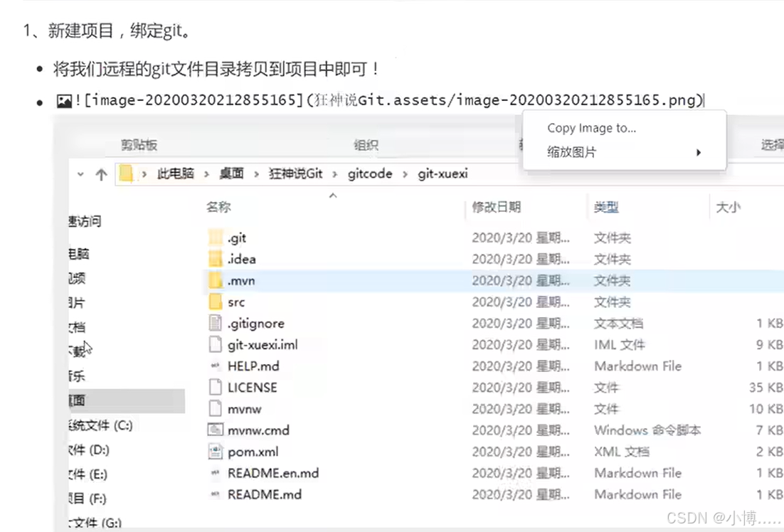The image size is (784, 532).
Task: Click 35 KB size of LICENSE
Action: point(766,388)
